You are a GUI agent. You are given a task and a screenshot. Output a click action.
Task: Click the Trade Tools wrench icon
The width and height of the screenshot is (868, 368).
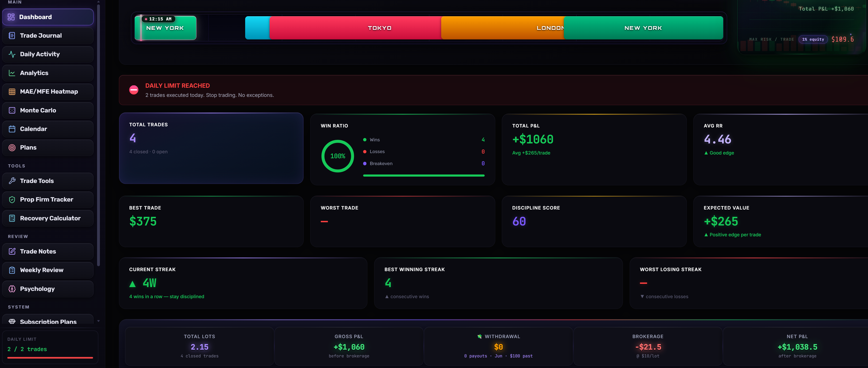(x=12, y=181)
